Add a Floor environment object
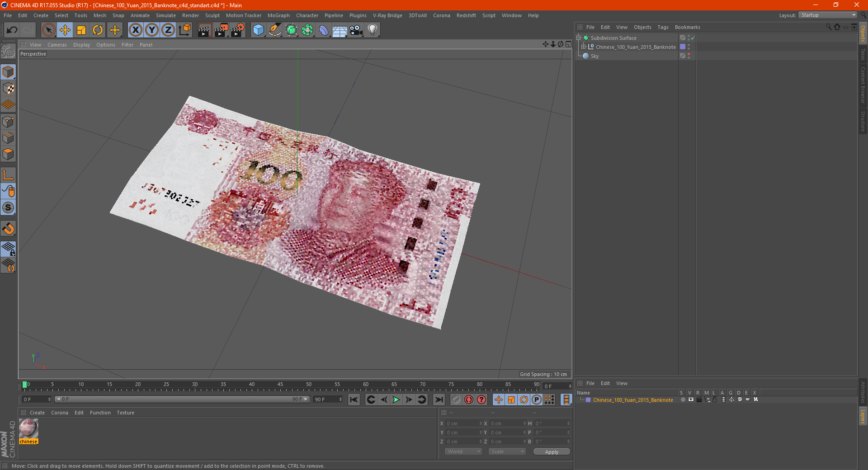This screenshot has height=470, width=868. [340, 30]
